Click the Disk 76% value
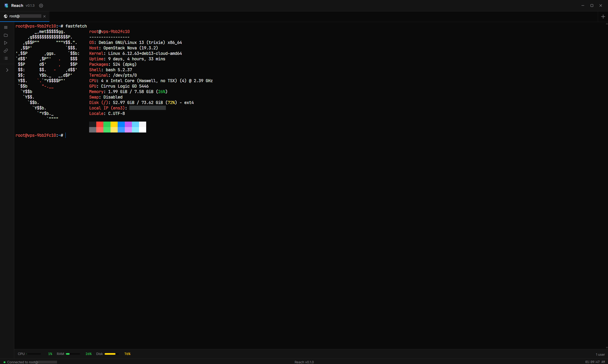The height and width of the screenshot is (364, 608). [x=127, y=354]
